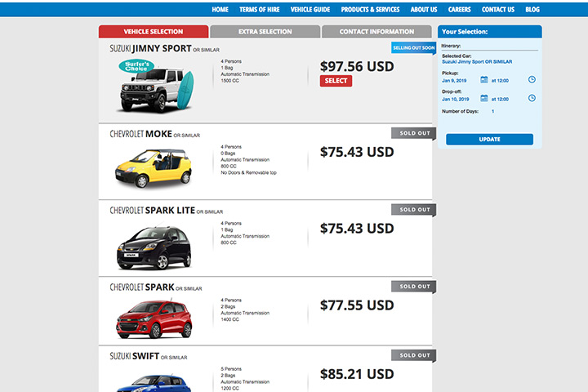The height and width of the screenshot is (392, 588).
Task: Click the yellow Chevrolet Moke image
Action: click(154, 168)
